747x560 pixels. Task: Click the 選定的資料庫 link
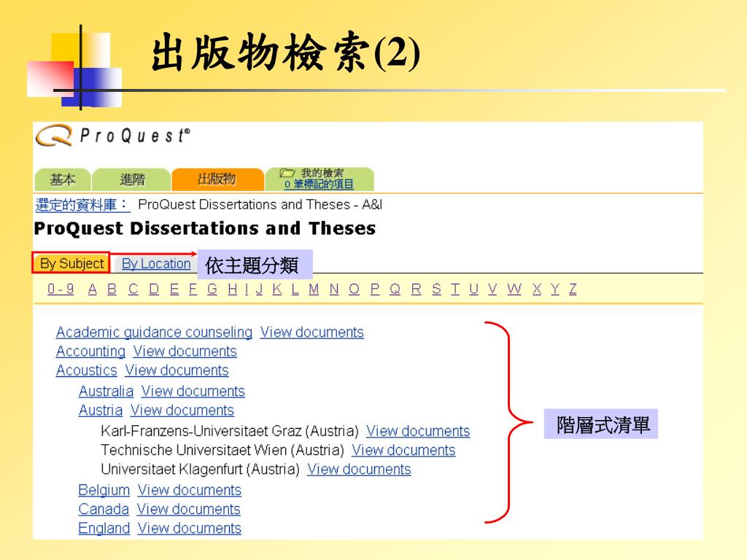82,205
